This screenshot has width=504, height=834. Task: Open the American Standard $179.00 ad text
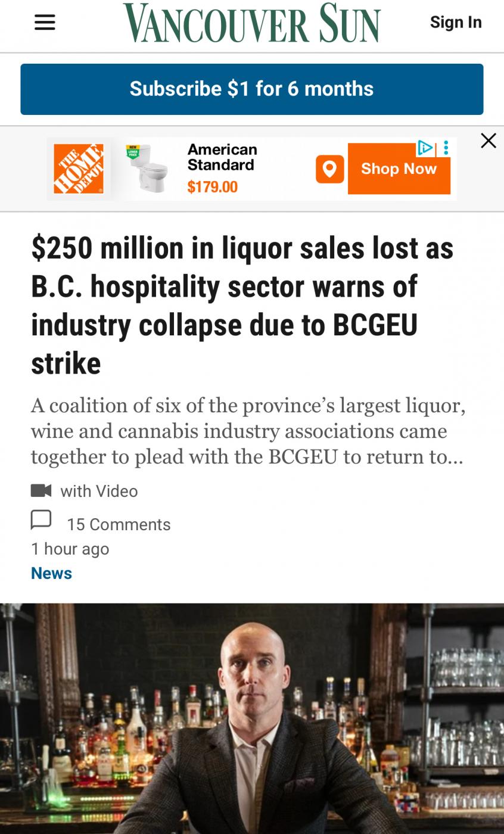point(222,169)
